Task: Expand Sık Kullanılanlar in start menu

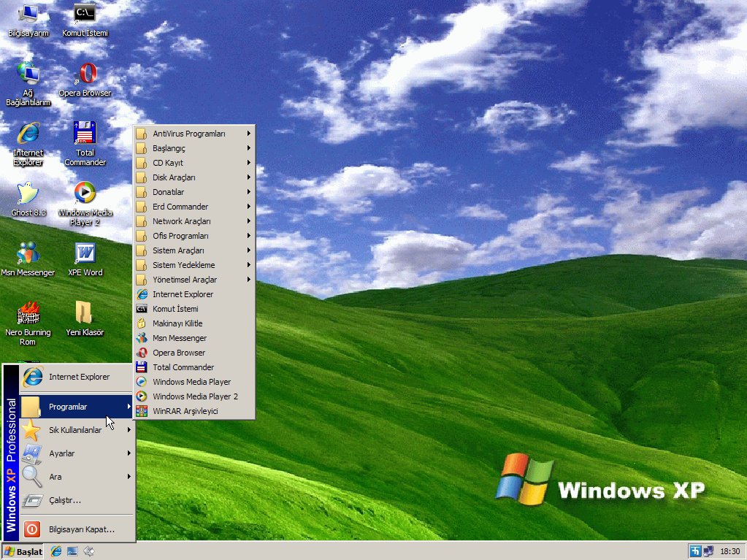Action: [77, 430]
